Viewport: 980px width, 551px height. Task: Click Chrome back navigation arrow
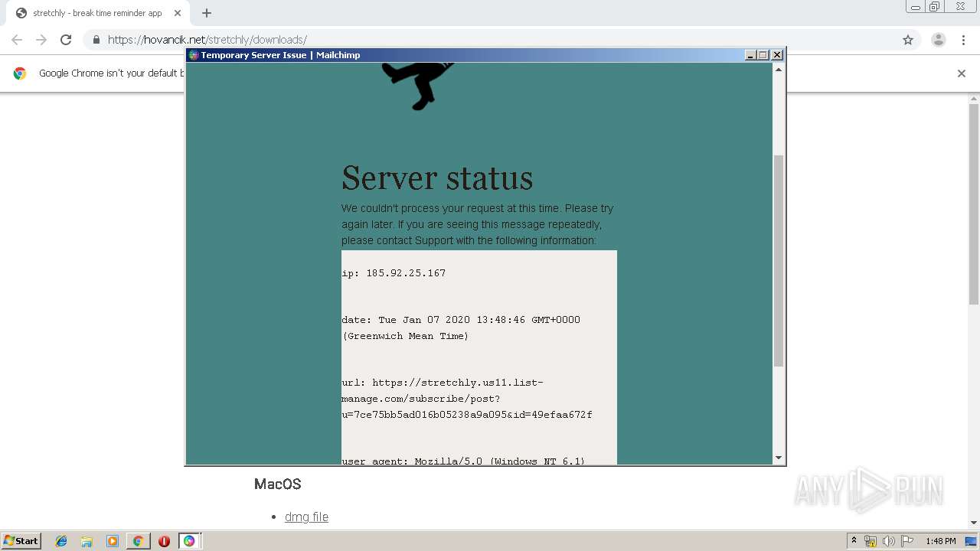point(17,40)
